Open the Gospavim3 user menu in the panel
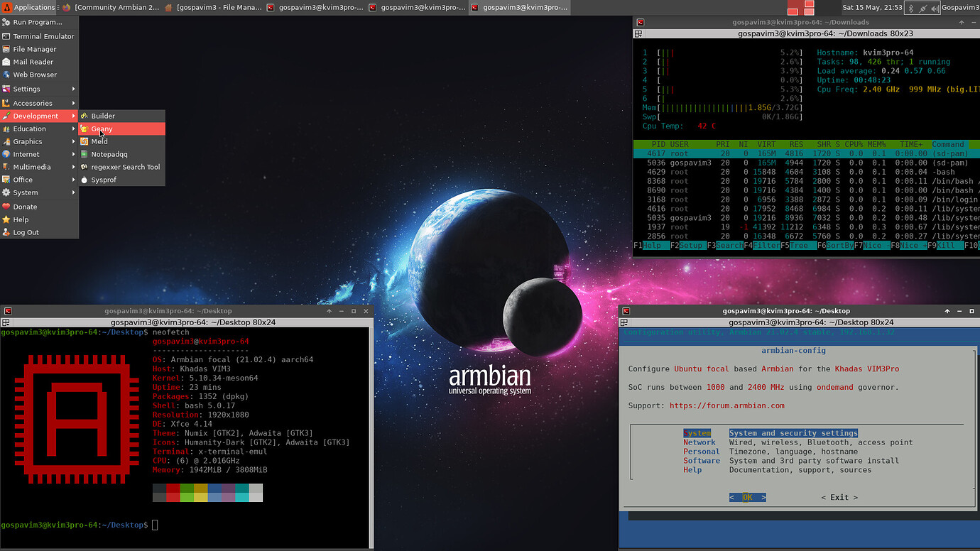Viewport: 980px width, 551px height. [x=960, y=8]
